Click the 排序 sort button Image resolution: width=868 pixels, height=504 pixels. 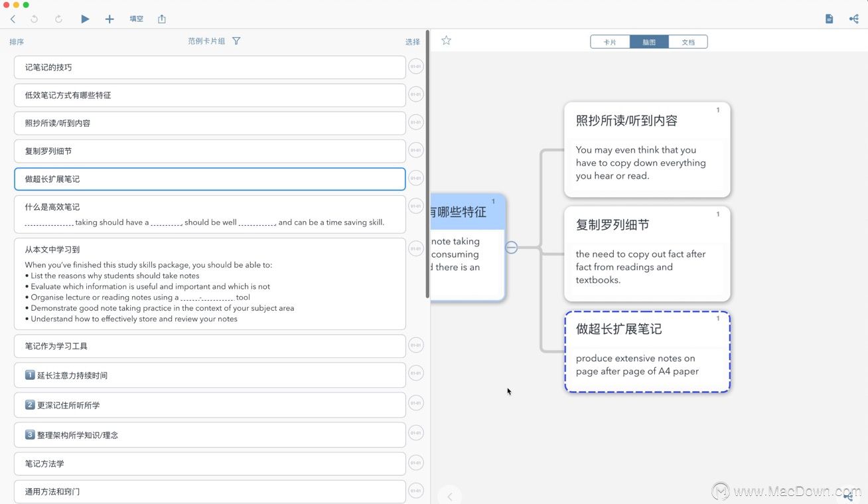[17, 42]
